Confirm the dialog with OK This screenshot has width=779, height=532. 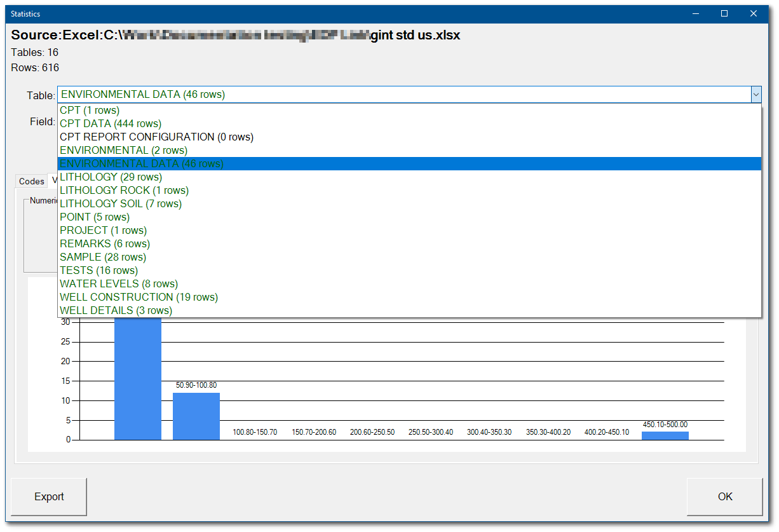click(x=724, y=496)
